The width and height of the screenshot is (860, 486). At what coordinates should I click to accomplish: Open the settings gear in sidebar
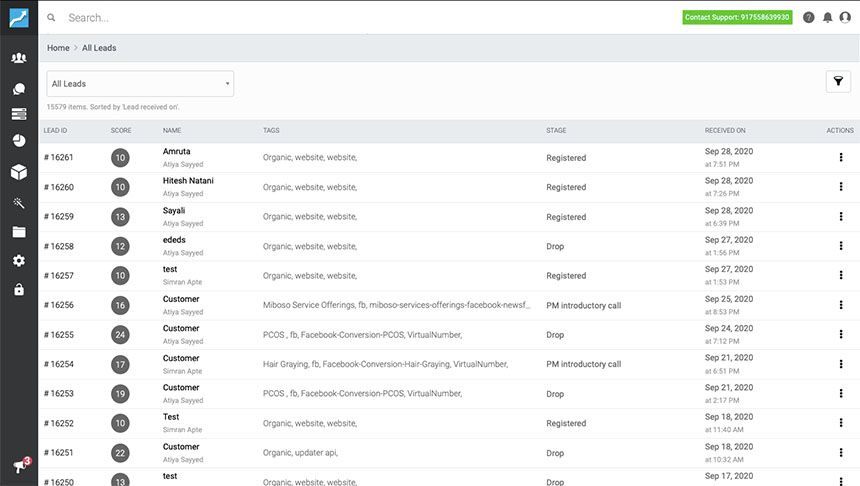click(x=19, y=261)
